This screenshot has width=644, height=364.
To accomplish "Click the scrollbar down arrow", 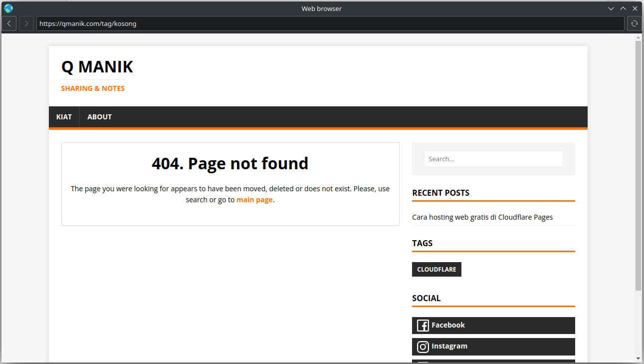I will click(639, 359).
